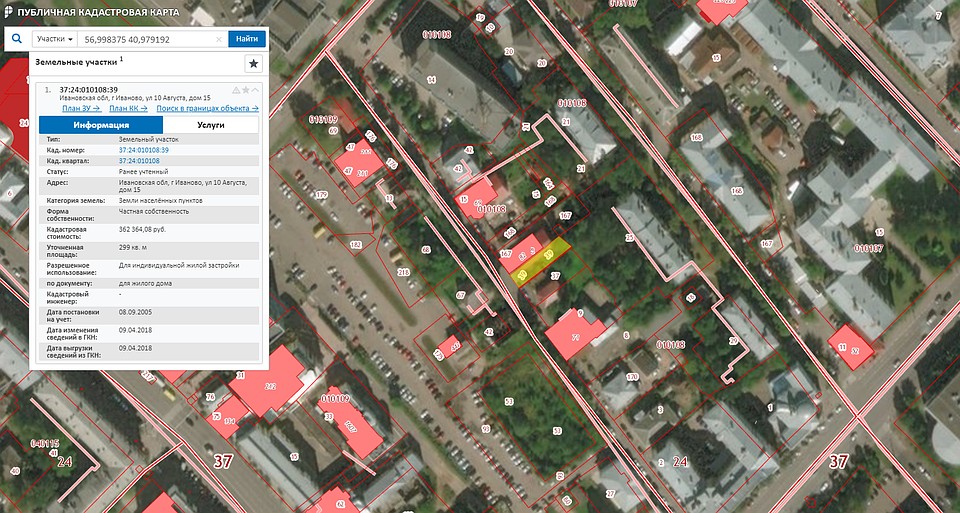Select the 362 364,08 руб. cadastral value
960x513 pixels.
142,230
